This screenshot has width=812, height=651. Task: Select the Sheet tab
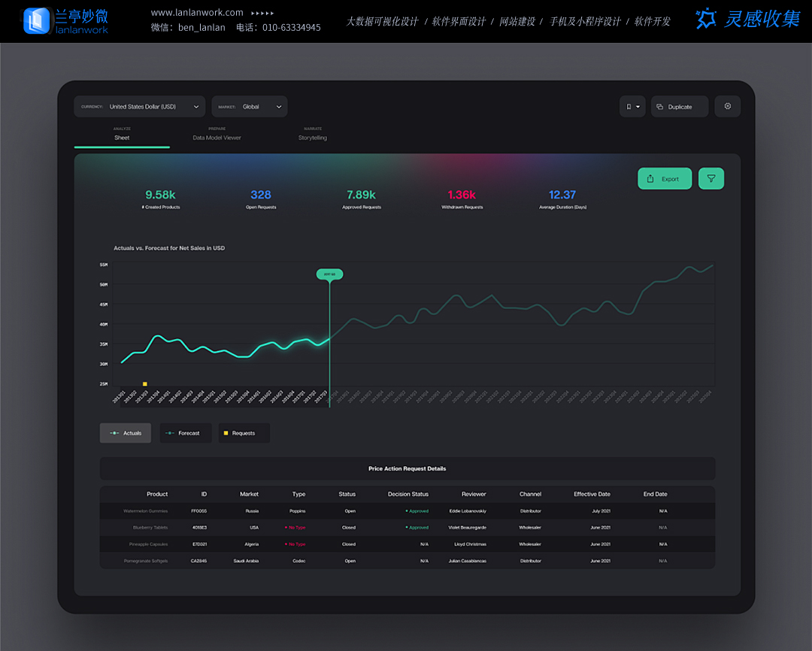click(x=122, y=138)
